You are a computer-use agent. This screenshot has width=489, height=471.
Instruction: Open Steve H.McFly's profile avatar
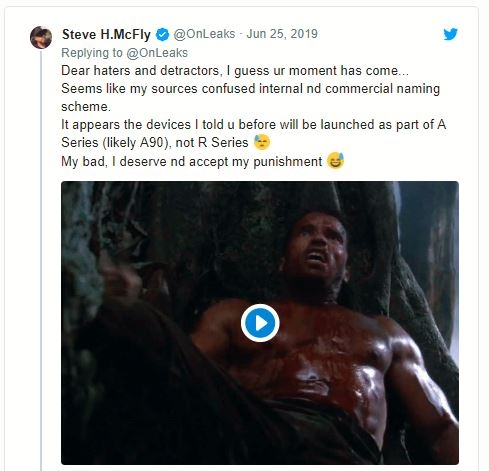41,37
